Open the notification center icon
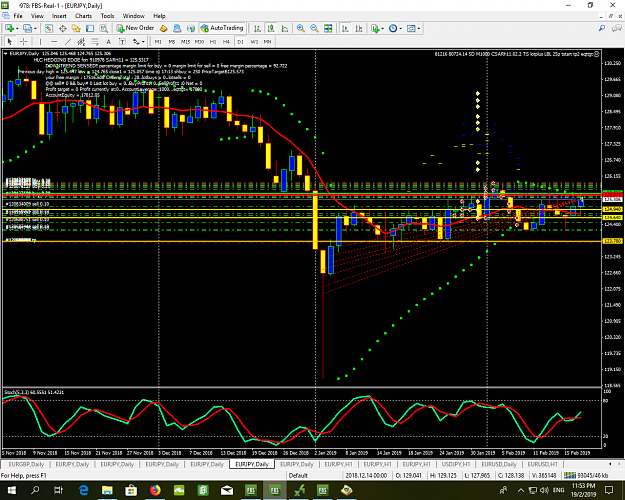Screen dimensions: 625x500 (609, 490)
